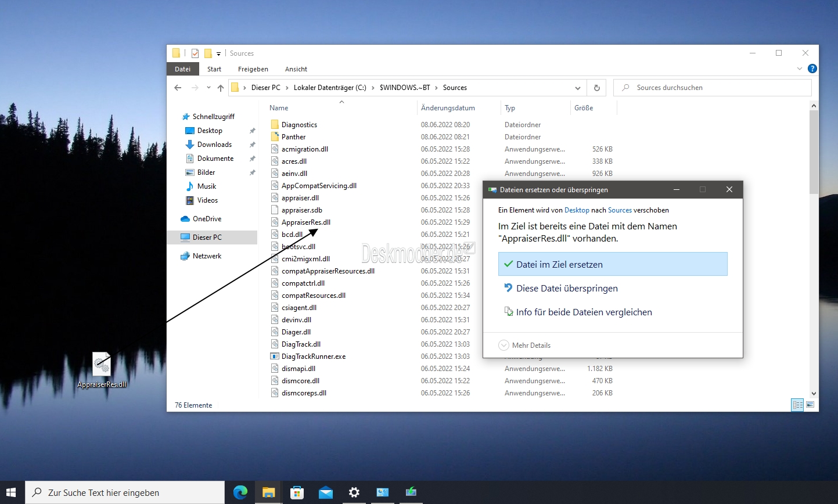Switch to large icons view in status bar
Screen dimensions: 838x504
tap(810, 405)
